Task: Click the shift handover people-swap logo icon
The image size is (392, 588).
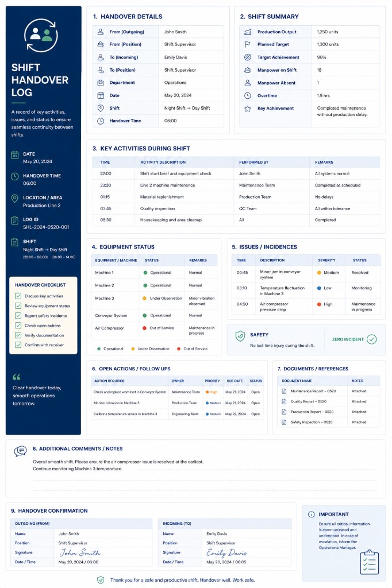Action: [41, 35]
